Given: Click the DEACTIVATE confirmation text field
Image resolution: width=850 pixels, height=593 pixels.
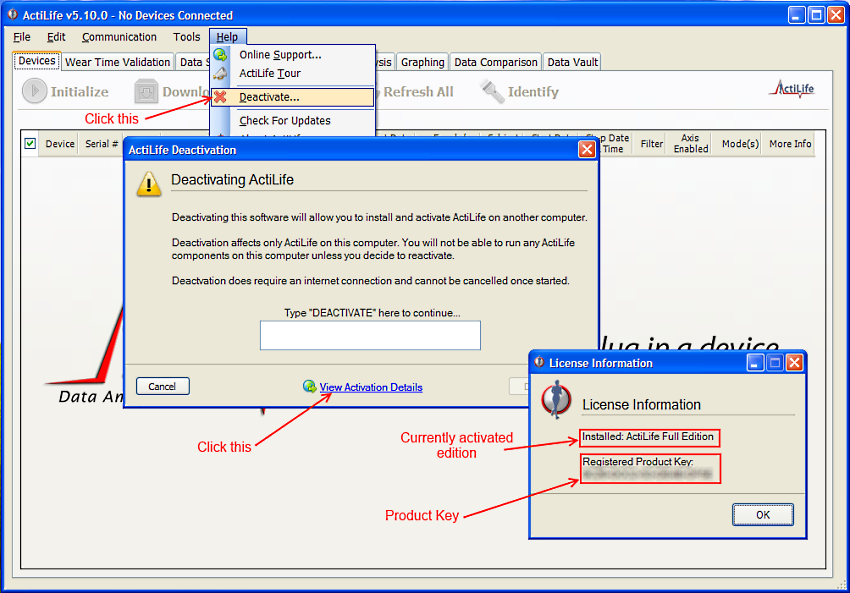Looking at the screenshot, I should pos(369,335).
